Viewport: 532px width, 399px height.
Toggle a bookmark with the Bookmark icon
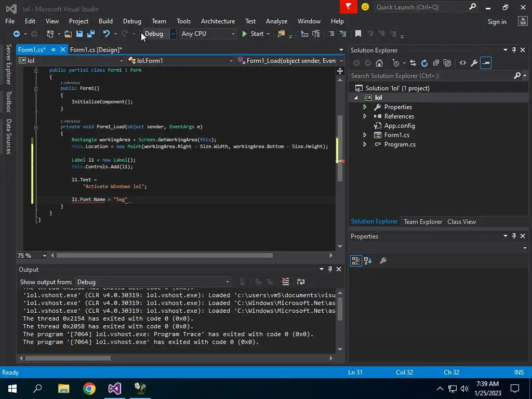tap(358, 34)
